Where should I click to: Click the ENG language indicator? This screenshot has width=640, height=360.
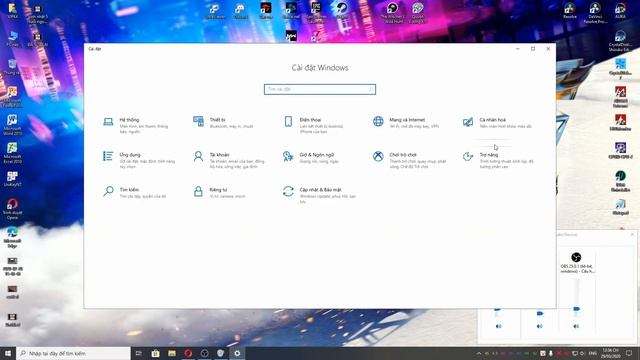click(x=593, y=353)
